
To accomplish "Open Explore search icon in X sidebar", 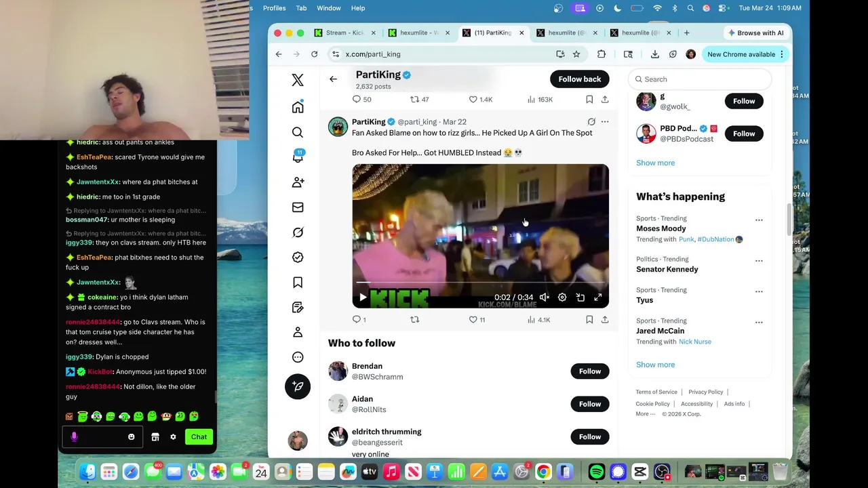I will pos(298,132).
